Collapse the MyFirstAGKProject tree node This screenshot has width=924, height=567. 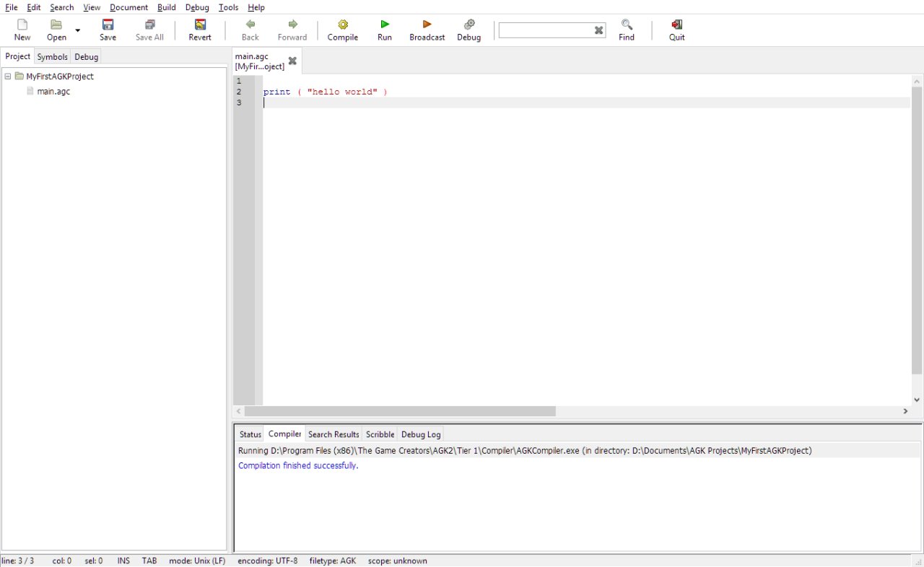(8, 76)
